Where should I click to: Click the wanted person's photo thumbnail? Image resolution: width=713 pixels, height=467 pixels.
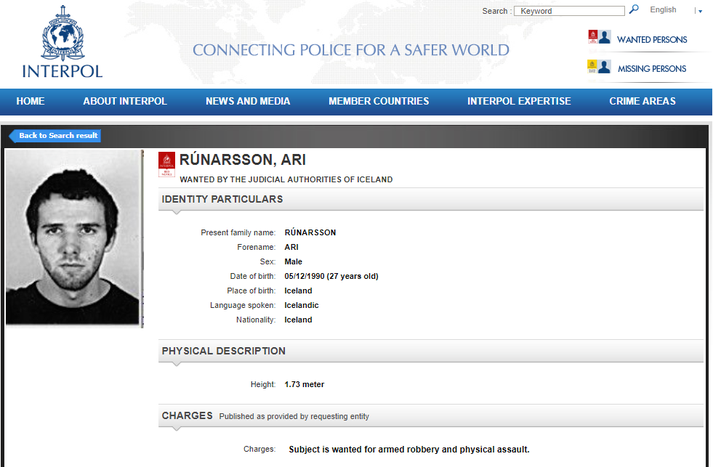click(x=73, y=237)
